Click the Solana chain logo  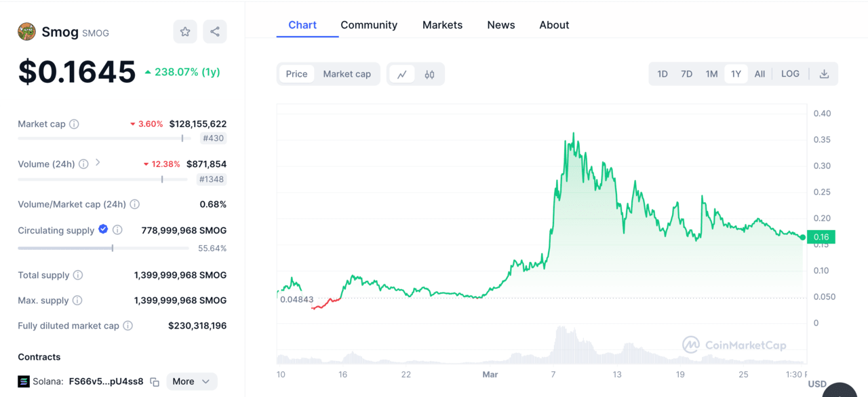[24, 381]
